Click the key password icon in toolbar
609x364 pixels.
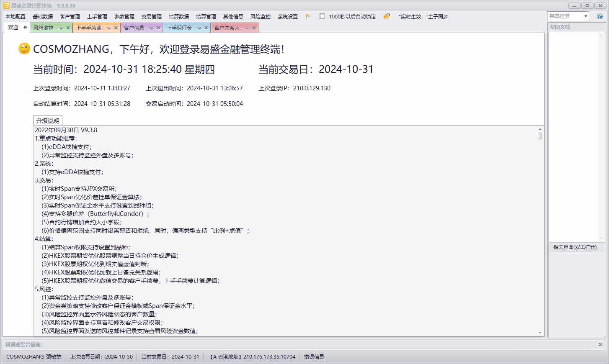tap(308, 16)
